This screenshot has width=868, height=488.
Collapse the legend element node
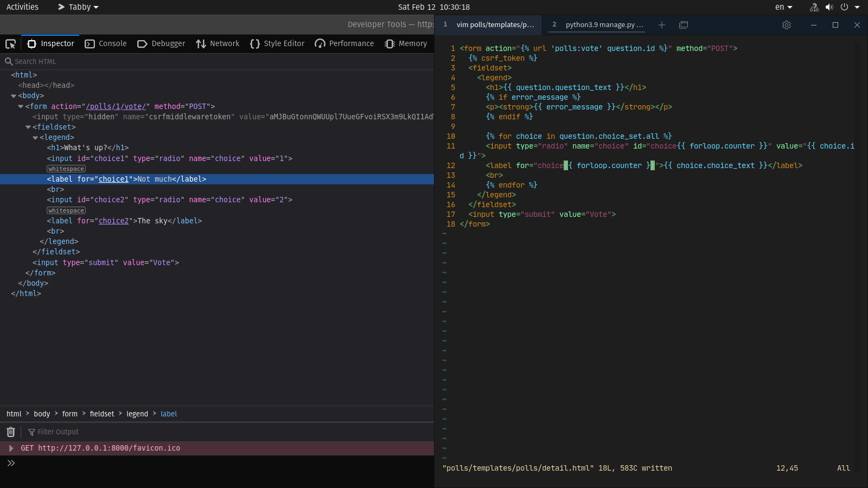(x=35, y=138)
